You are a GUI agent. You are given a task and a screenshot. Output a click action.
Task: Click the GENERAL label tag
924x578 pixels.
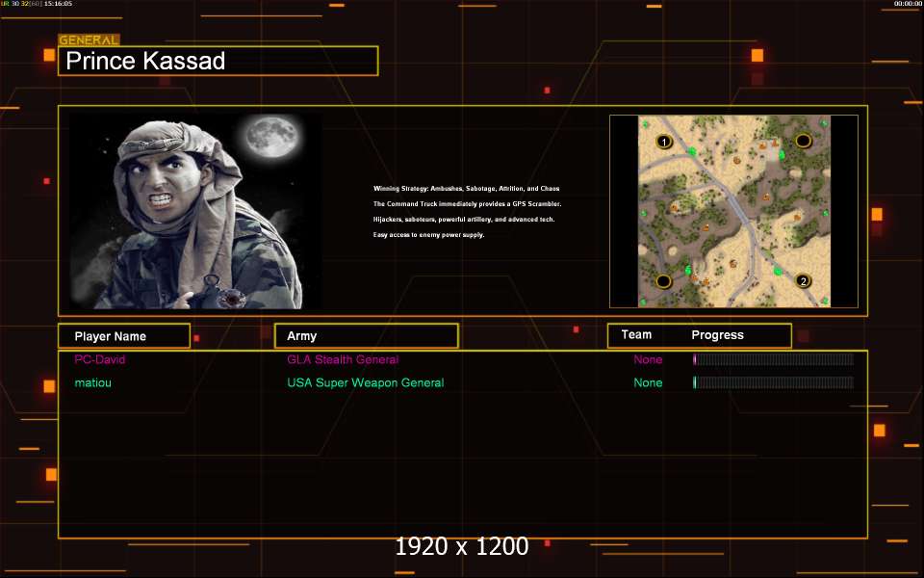click(x=89, y=40)
